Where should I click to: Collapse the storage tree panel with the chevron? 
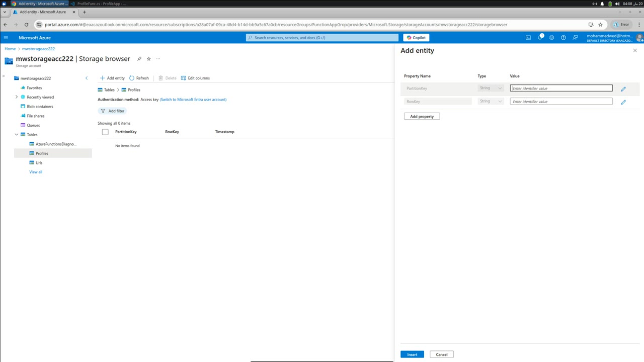[87, 78]
